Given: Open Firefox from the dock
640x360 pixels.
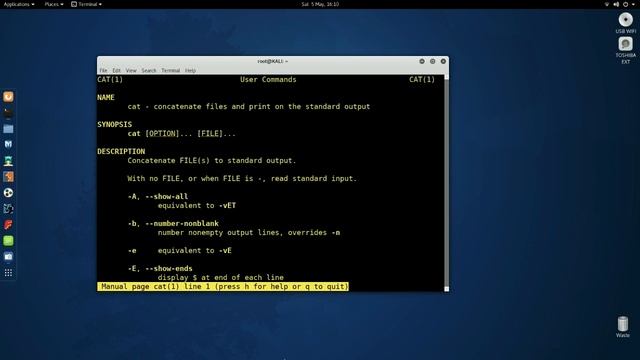Looking at the screenshot, I should [x=8, y=97].
